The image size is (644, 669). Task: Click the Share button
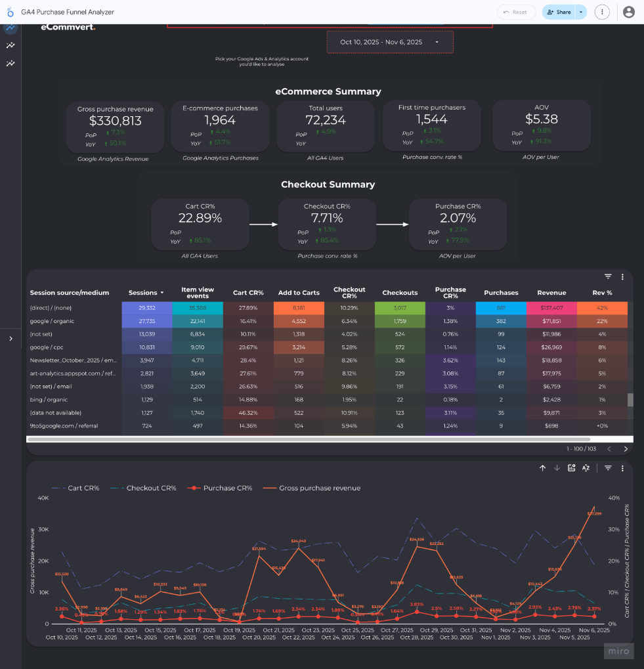pos(559,12)
